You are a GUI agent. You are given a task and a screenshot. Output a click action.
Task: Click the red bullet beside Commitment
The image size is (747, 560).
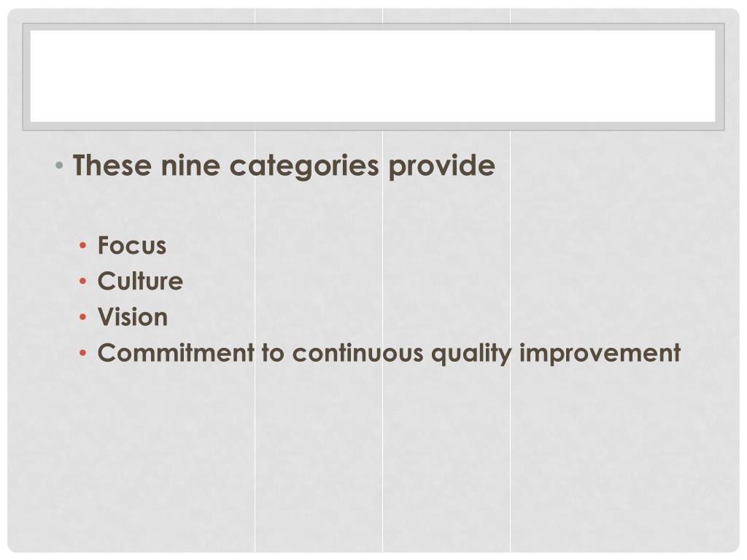83,353
